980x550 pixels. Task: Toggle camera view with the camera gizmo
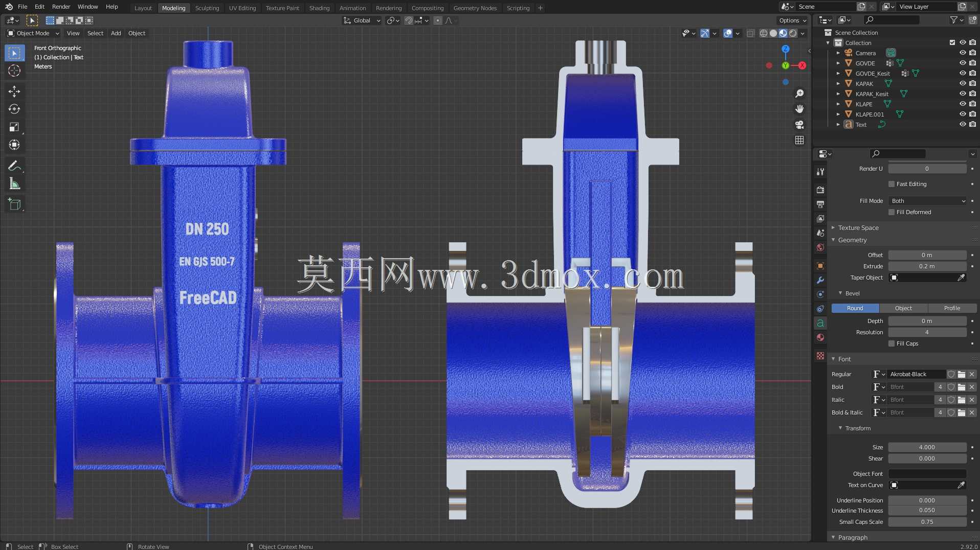799,125
